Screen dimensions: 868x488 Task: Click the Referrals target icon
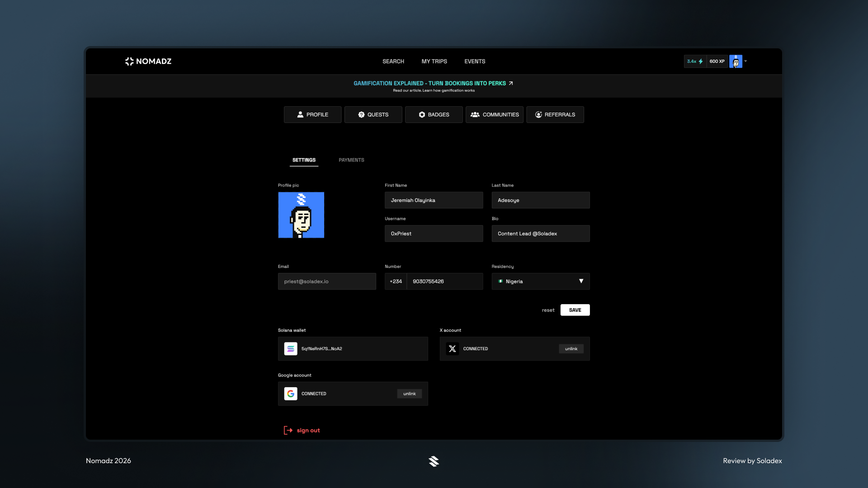click(x=538, y=115)
